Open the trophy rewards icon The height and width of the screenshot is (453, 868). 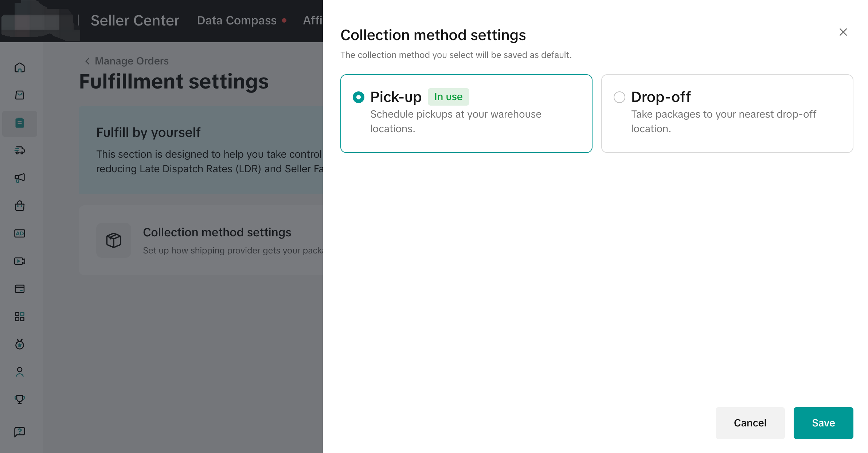tap(20, 399)
